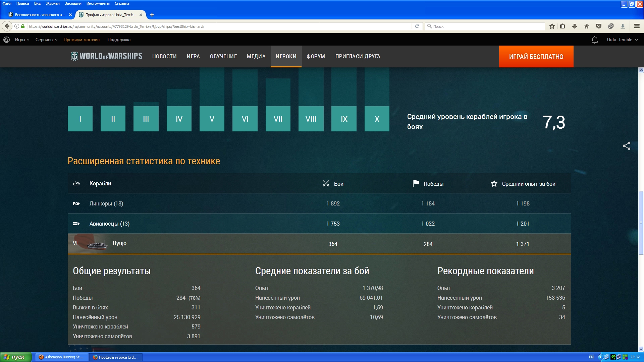Switch to the Бесполезность японского tab
This screenshot has width=644, height=362.
pyautogui.click(x=40, y=15)
